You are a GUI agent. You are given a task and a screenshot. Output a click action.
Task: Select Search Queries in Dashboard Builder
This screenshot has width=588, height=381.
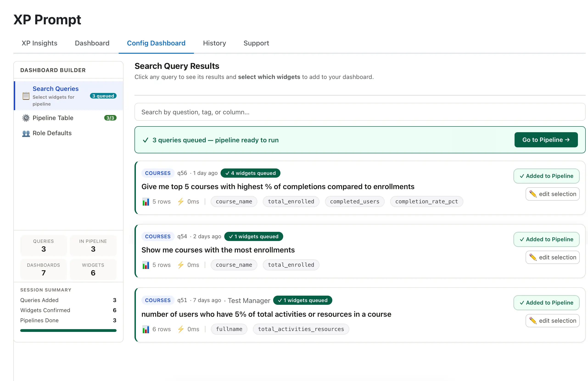69,96
